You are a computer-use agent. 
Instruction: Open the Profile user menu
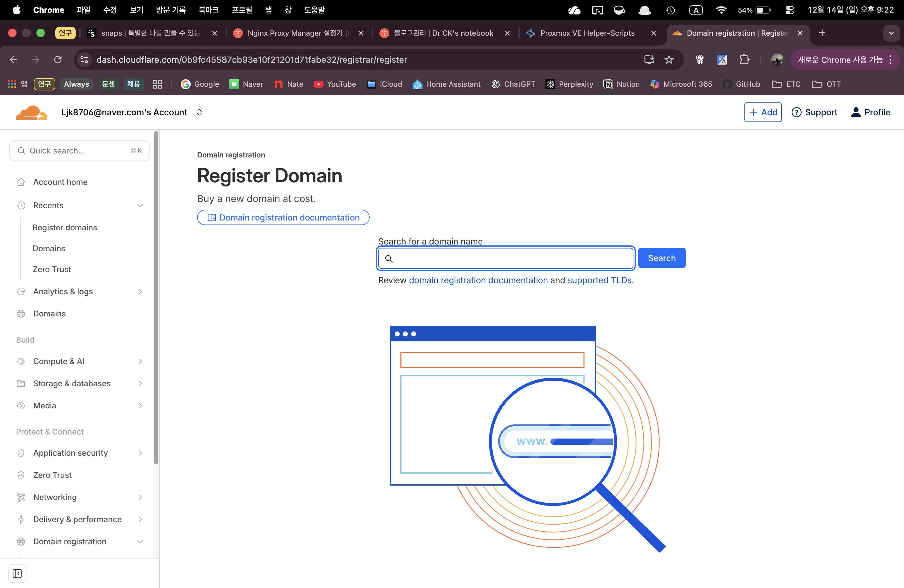870,113
